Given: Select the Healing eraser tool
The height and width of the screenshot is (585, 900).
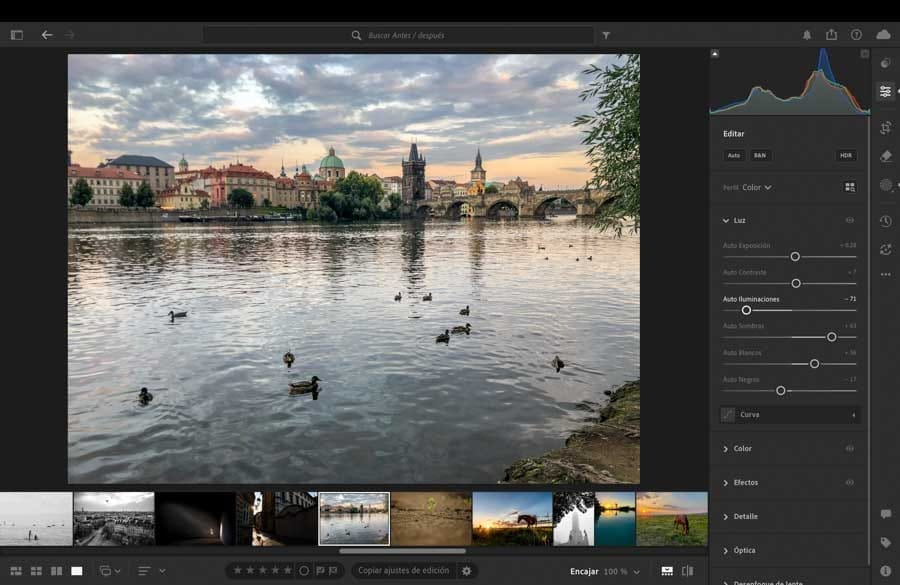Looking at the screenshot, I should pyautogui.click(x=885, y=156).
